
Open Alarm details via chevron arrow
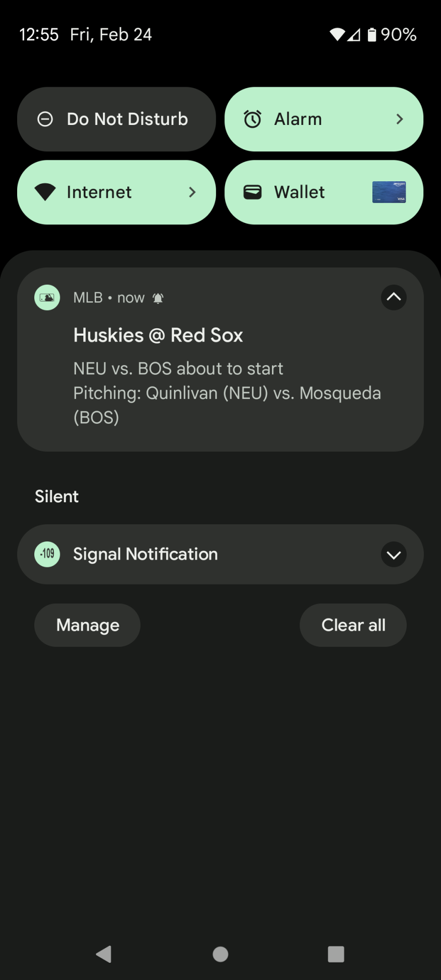coord(399,119)
